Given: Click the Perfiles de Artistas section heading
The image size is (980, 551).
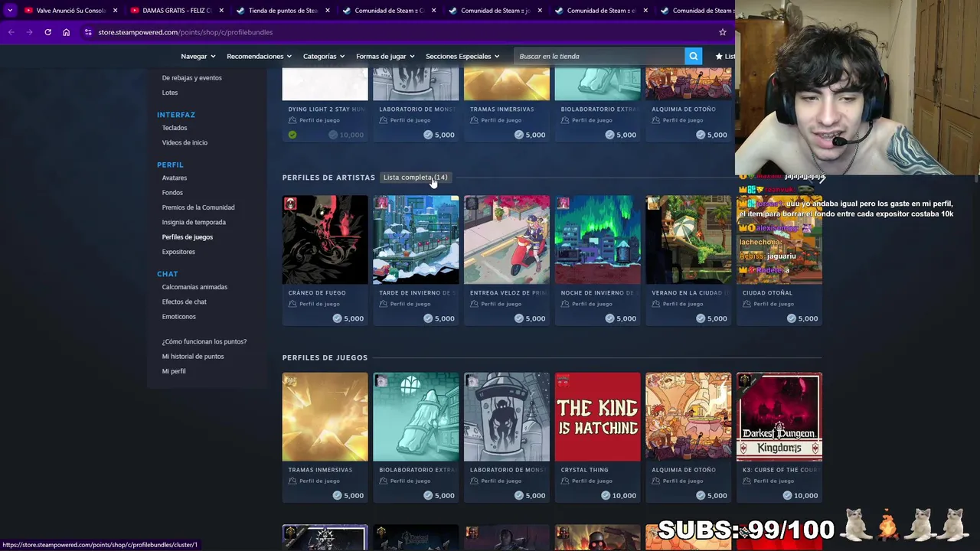Looking at the screenshot, I should tap(328, 178).
